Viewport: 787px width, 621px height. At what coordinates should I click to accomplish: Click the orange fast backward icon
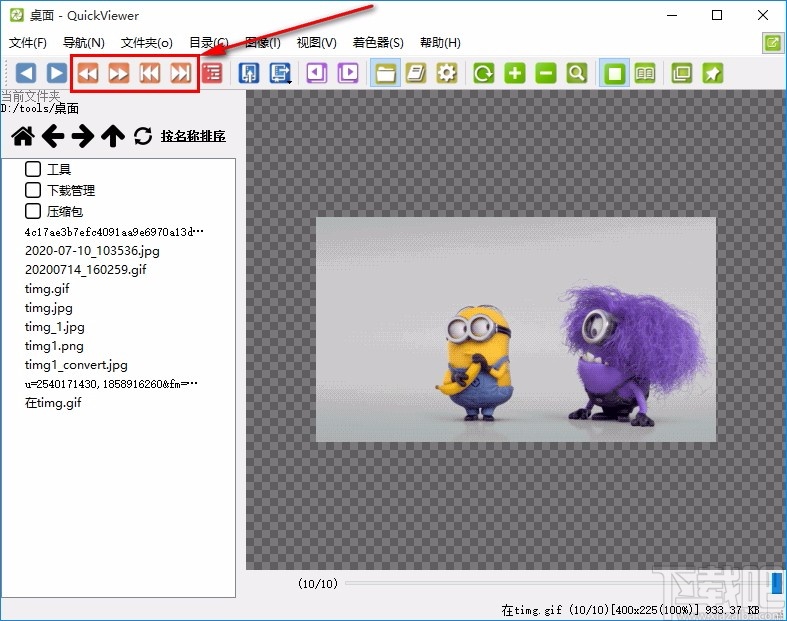88,73
